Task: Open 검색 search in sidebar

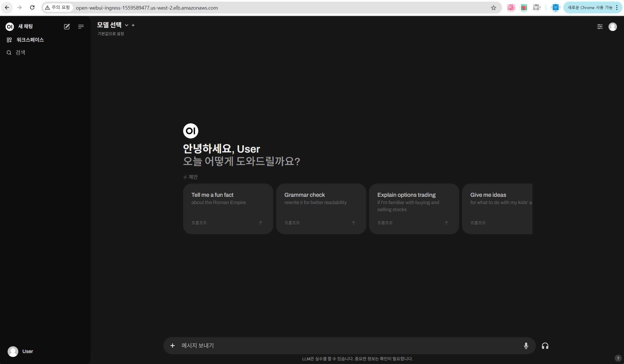Action: click(20, 53)
